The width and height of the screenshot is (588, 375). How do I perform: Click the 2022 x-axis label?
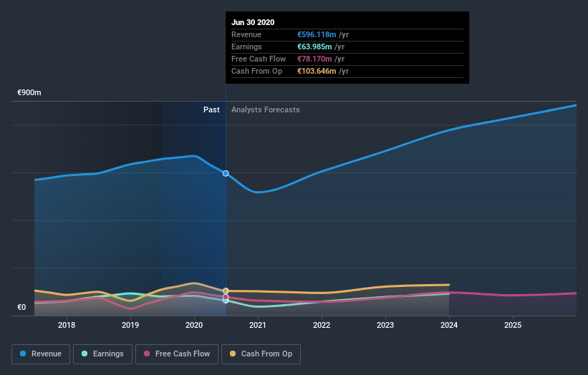pyautogui.click(x=322, y=325)
